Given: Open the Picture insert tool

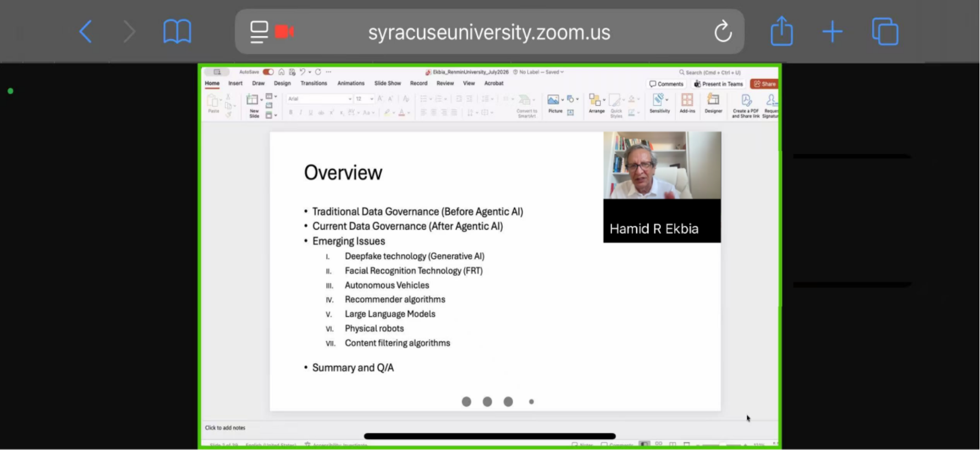Looking at the screenshot, I should 554,104.
